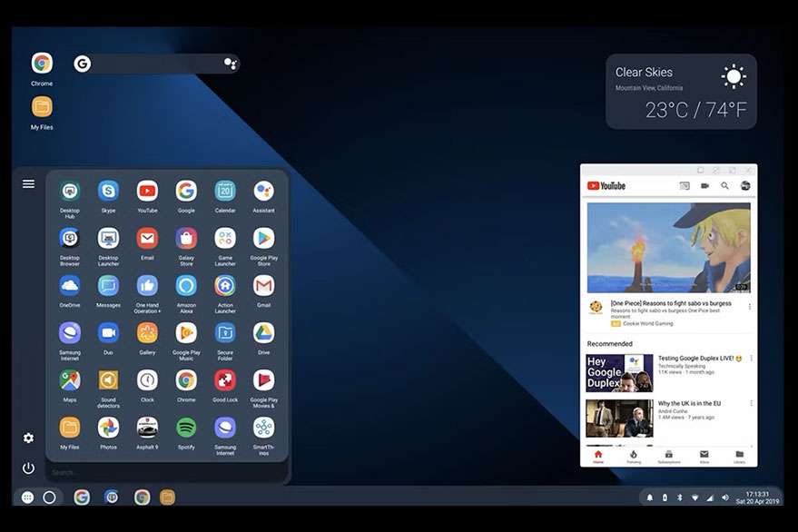Launch Spotify from the app grid
Viewport: 798px width, 532px height.
[186, 428]
